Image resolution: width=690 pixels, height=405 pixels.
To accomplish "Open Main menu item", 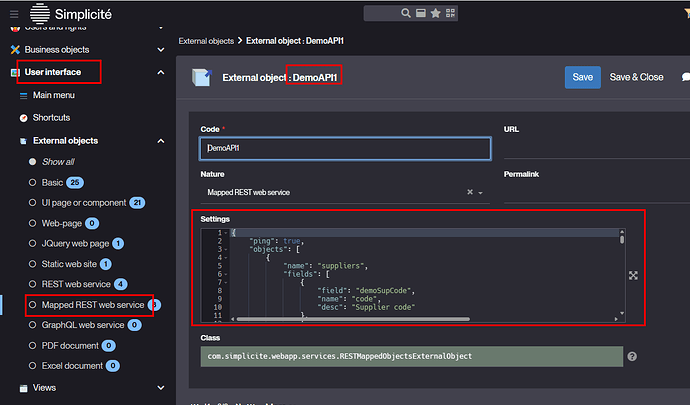I will [x=54, y=96].
